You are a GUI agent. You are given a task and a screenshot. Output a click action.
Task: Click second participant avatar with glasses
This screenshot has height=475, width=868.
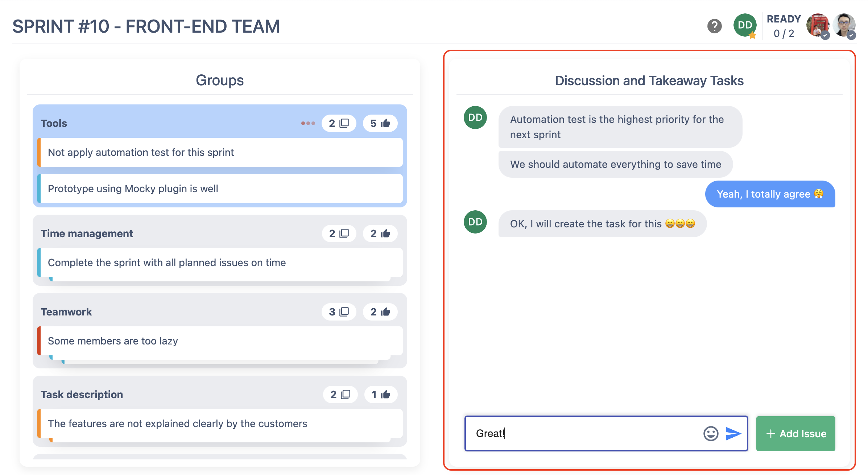coord(844,25)
